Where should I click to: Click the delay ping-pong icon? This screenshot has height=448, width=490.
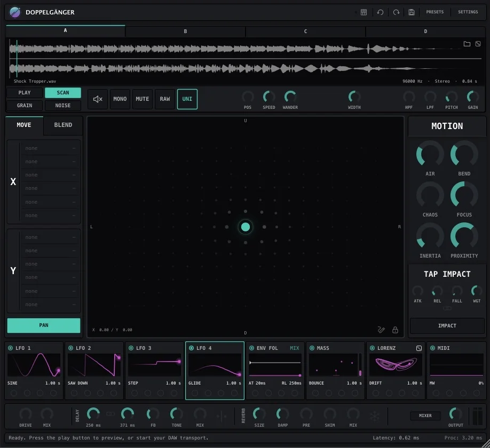point(222,416)
